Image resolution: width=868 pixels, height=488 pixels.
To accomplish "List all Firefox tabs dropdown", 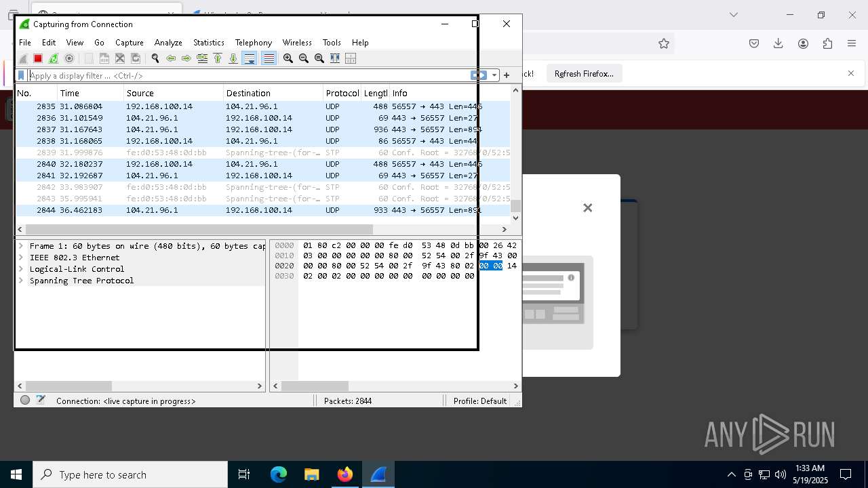I will 734,14.
